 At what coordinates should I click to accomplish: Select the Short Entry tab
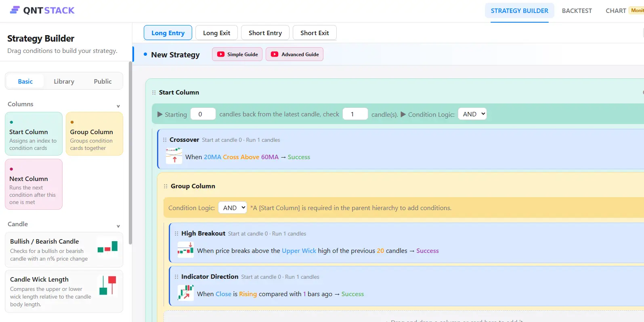point(265,33)
